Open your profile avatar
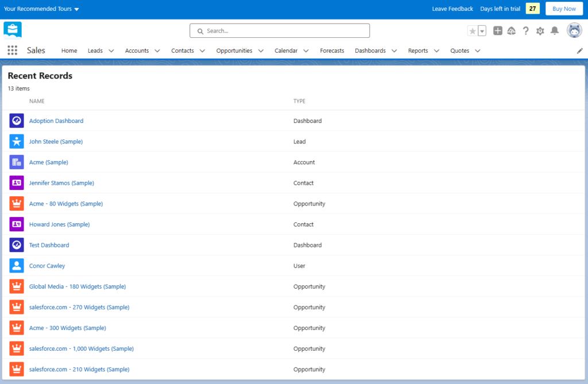588x384 pixels. 574,30
